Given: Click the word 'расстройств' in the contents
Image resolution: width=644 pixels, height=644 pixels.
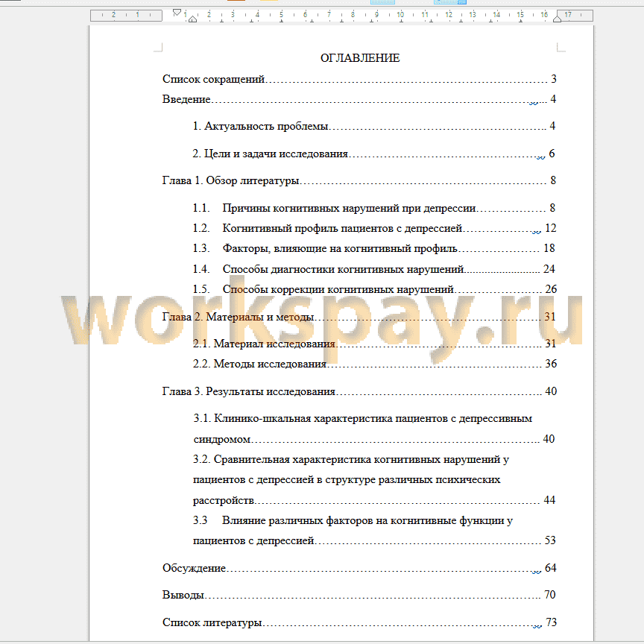Looking at the screenshot, I should pyautogui.click(x=224, y=500).
